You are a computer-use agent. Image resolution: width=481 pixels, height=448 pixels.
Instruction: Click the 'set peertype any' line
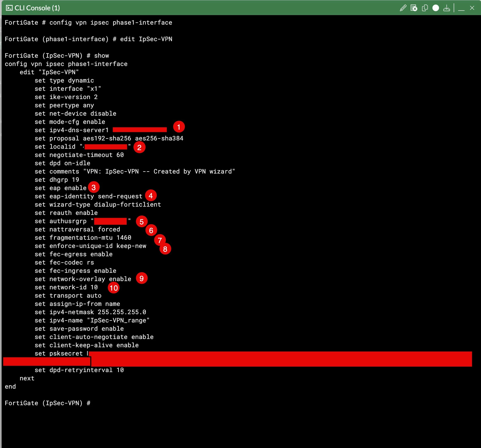(x=64, y=105)
